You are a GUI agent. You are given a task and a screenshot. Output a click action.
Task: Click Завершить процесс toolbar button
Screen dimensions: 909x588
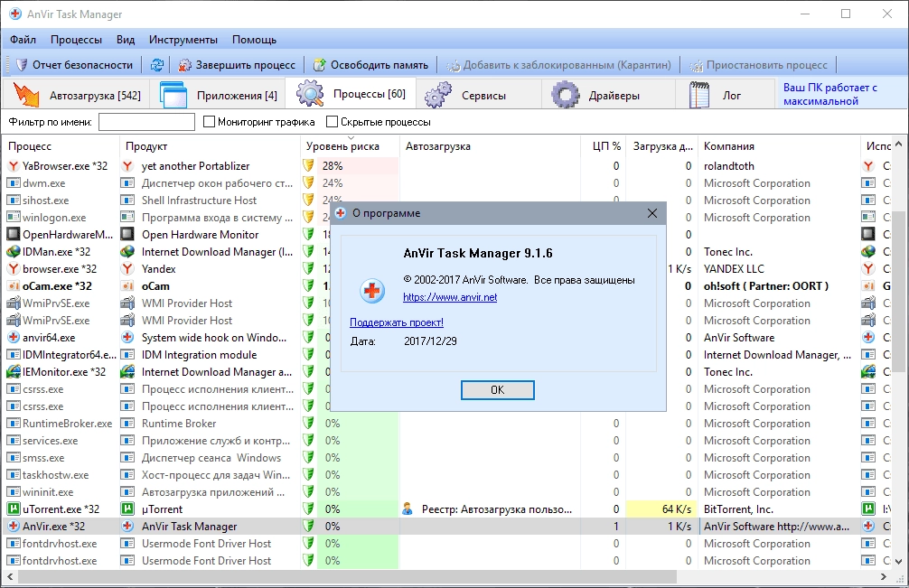click(237, 65)
